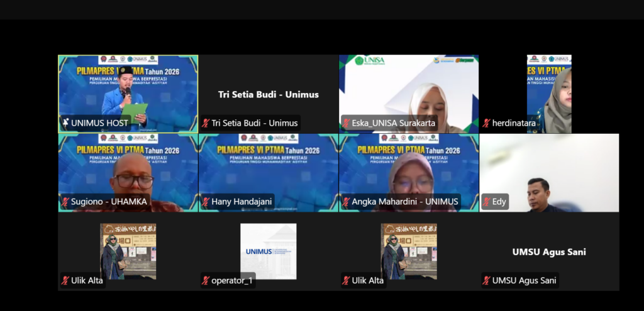Click the Angka Mahardini - UNIMUS name label
The image size is (644, 311).
405,202
